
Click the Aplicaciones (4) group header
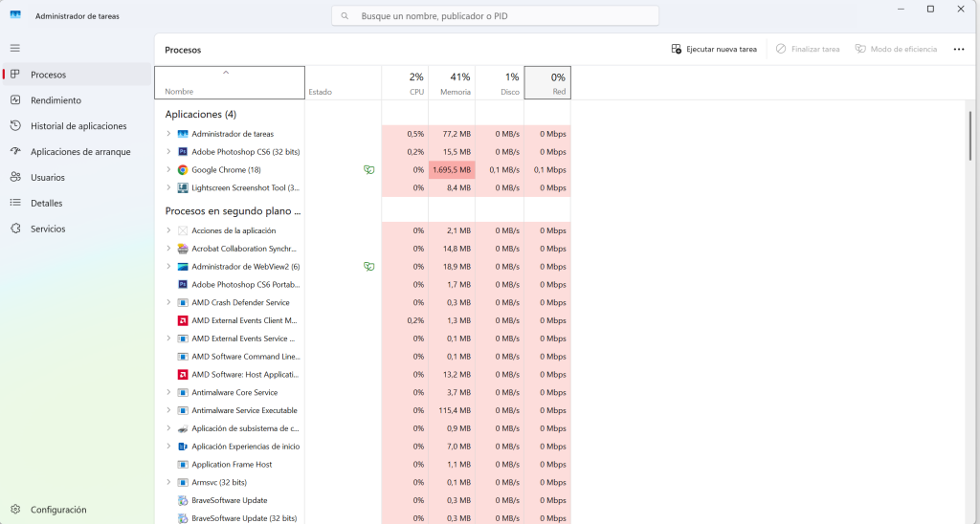coord(201,115)
